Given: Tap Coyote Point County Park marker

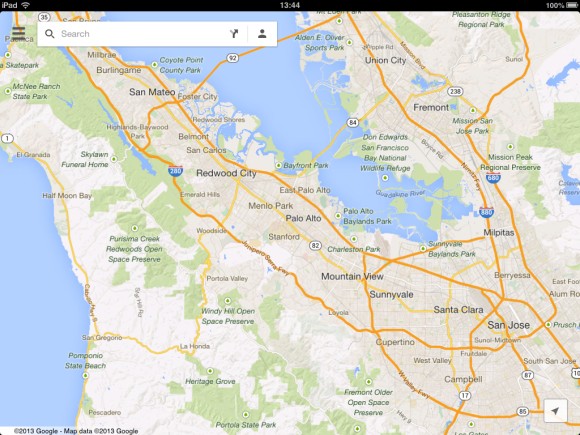Looking at the screenshot, I should click(x=155, y=65).
